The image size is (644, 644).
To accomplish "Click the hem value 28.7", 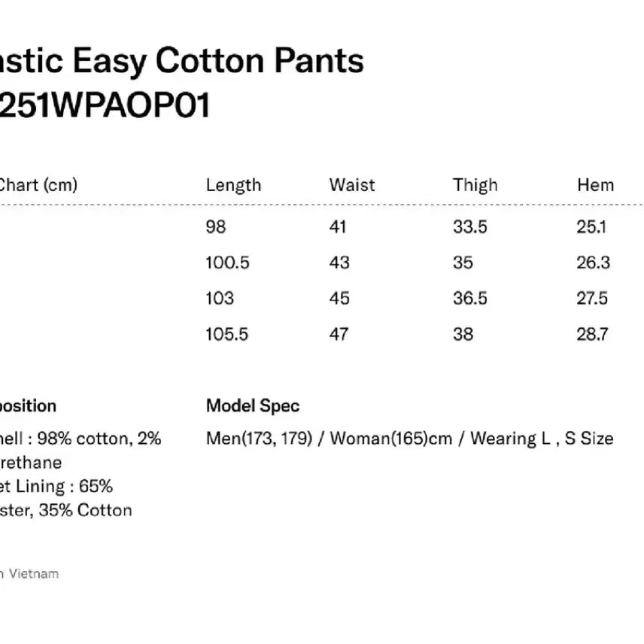I will point(592,334).
